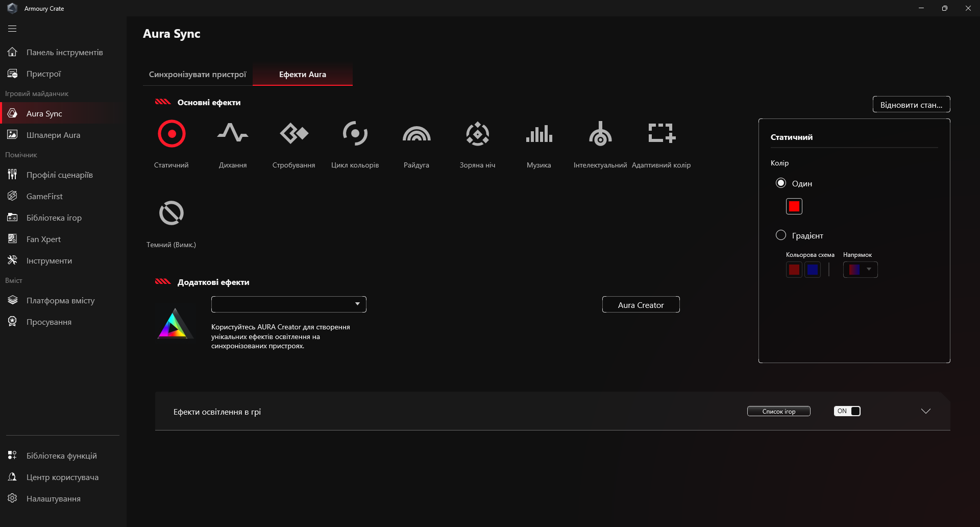
Task: Select the Статичний (Static) effect icon
Action: [171, 134]
